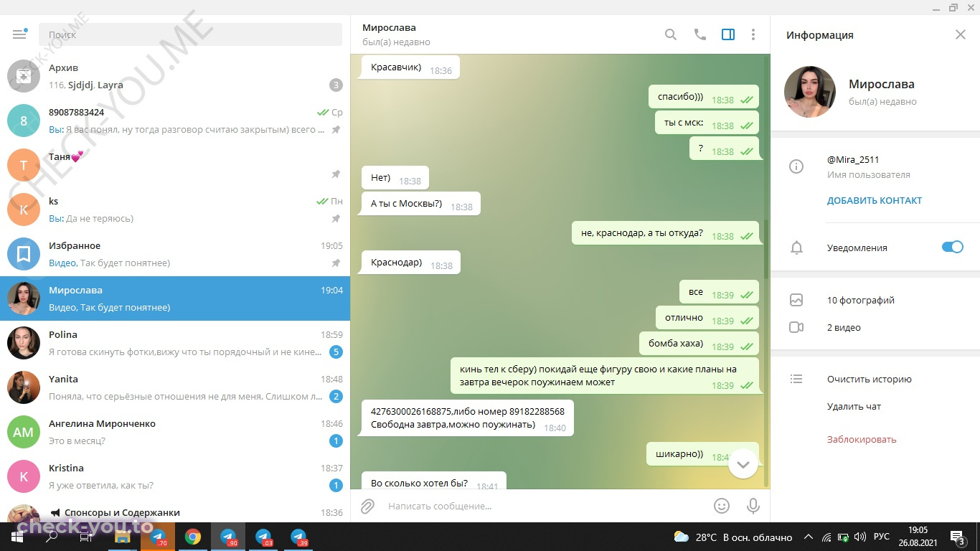
Task: Click the chat area scrollbar
Action: pos(766,248)
